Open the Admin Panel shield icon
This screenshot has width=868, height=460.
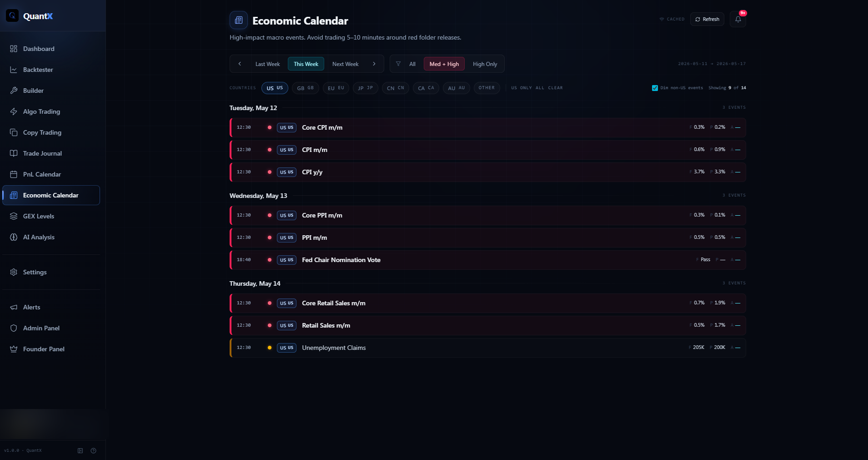pyautogui.click(x=14, y=328)
